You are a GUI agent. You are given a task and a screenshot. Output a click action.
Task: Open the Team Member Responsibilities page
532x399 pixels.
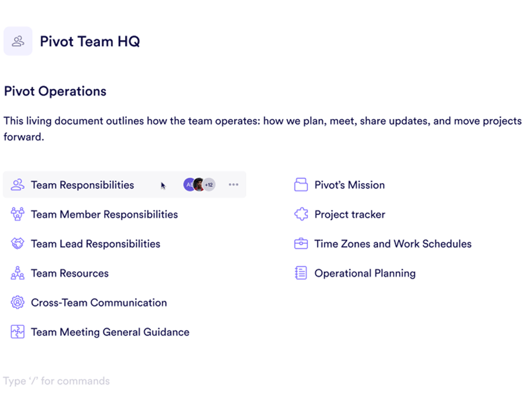pos(104,214)
